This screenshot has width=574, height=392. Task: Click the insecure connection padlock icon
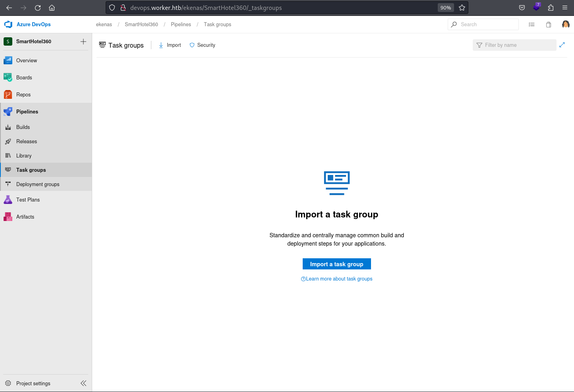pyautogui.click(x=123, y=8)
